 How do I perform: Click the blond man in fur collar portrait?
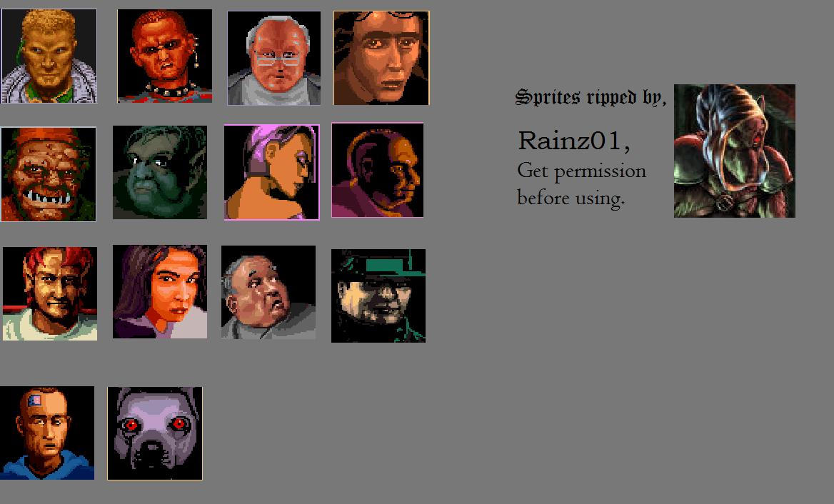49,56
